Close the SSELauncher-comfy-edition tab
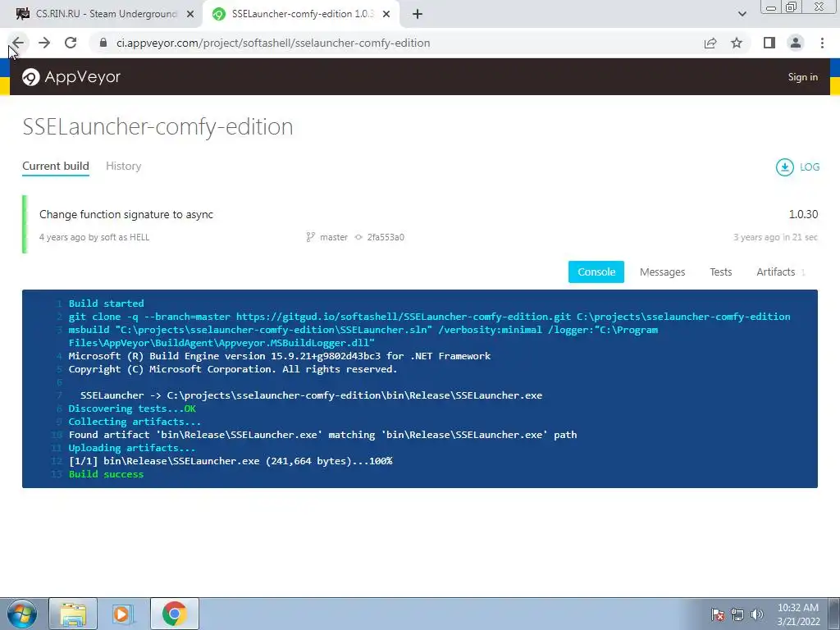The image size is (840, 630). [386, 15]
